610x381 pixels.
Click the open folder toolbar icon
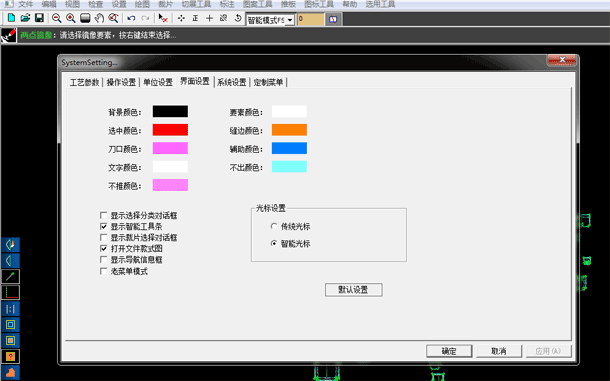(x=25, y=18)
